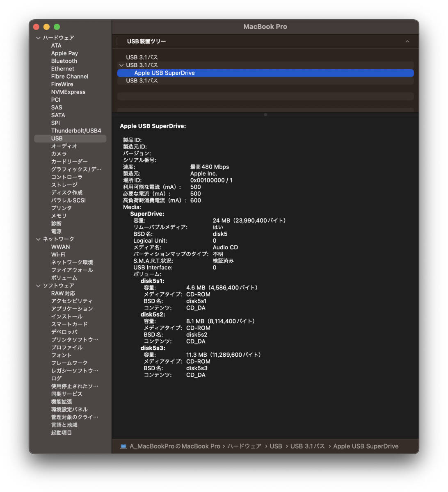Select SATA in the sidebar

pyautogui.click(x=58, y=115)
